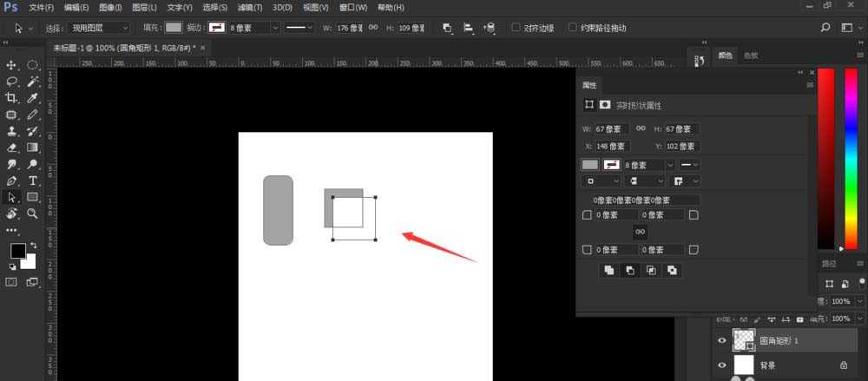Click the foreground black color swatch
This screenshot has width=868, height=381.
coord(17,252)
